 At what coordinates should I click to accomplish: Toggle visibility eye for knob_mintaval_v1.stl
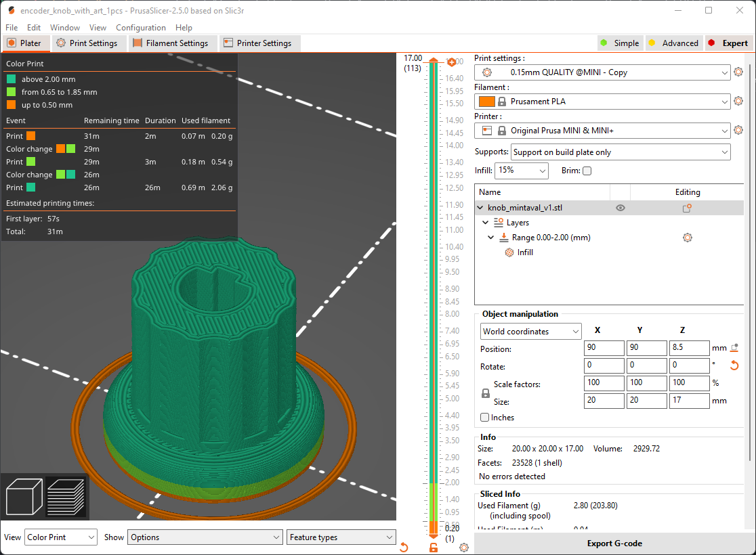[621, 208]
